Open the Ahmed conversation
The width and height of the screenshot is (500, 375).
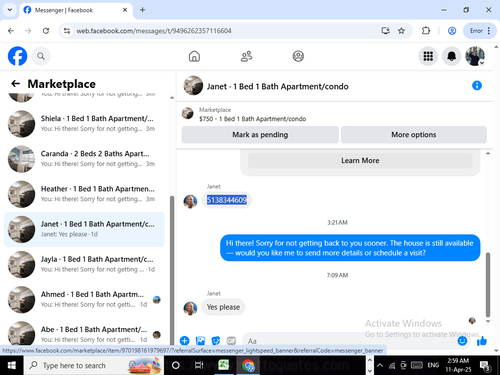click(84, 300)
